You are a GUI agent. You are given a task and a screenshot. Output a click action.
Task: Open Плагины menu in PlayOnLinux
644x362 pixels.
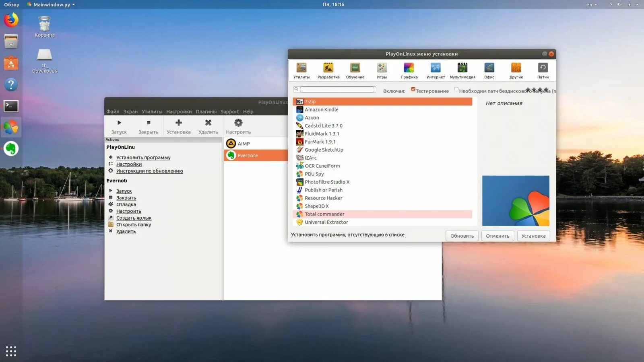[x=206, y=111]
